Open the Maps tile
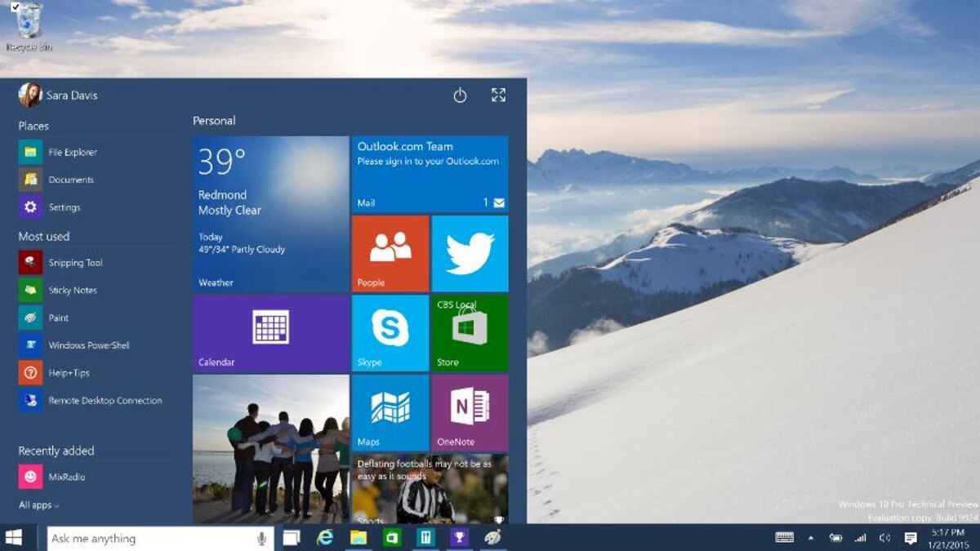The height and width of the screenshot is (551, 980). coord(390,411)
